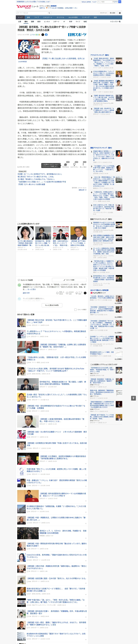
Task: Click the 新しい視点 exclamation reaction
Action: (x=83, y=165)
